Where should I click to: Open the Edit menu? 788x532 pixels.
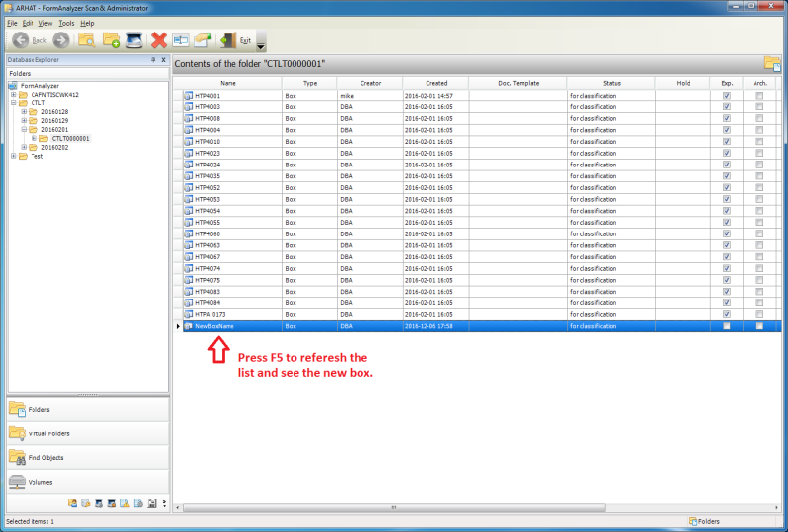click(x=28, y=23)
